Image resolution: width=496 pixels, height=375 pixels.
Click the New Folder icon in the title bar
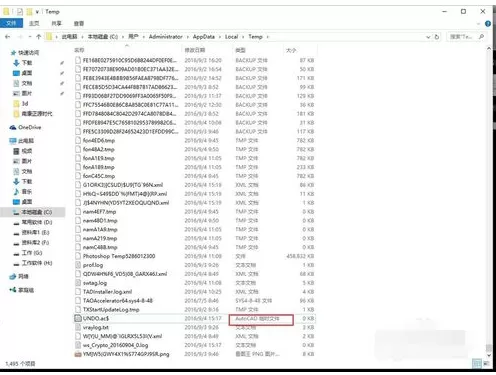(x=30, y=12)
